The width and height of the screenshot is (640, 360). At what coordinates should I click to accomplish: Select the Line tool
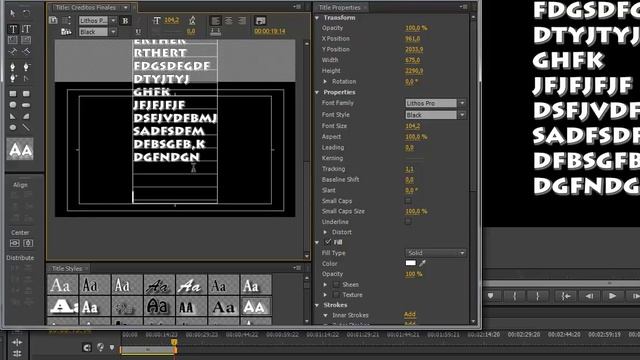tap(26, 128)
